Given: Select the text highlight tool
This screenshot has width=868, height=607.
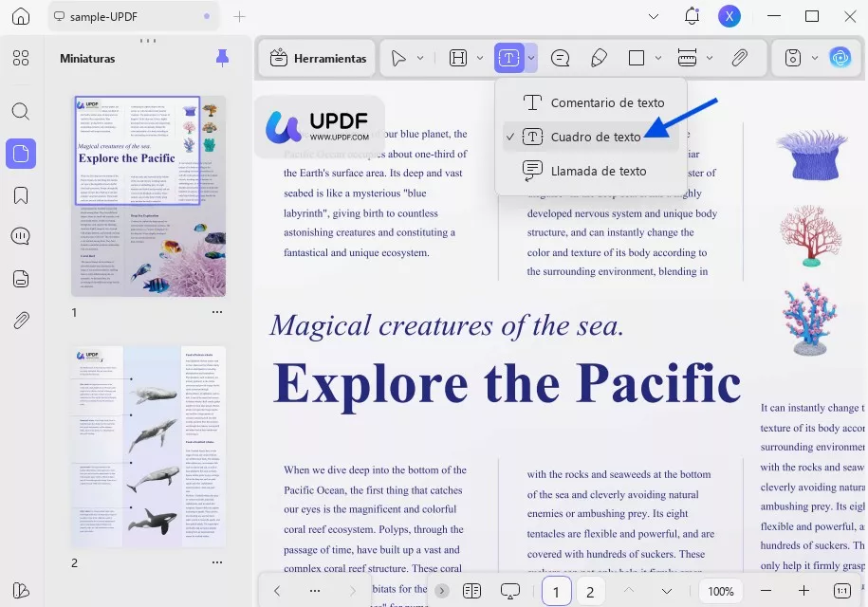Looking at the screenshot, I should [458, 58].
